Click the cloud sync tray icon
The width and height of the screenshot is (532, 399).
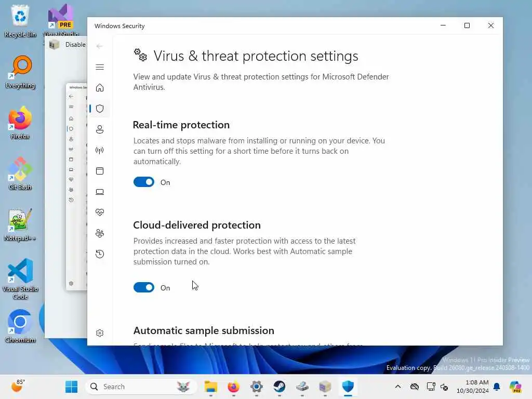(x=414, y=387)
